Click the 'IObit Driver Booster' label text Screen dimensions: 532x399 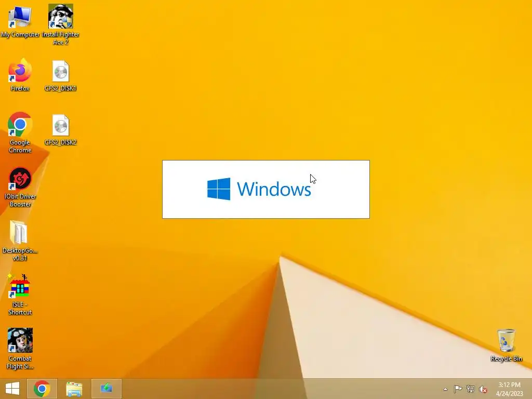tap(20, 200)
